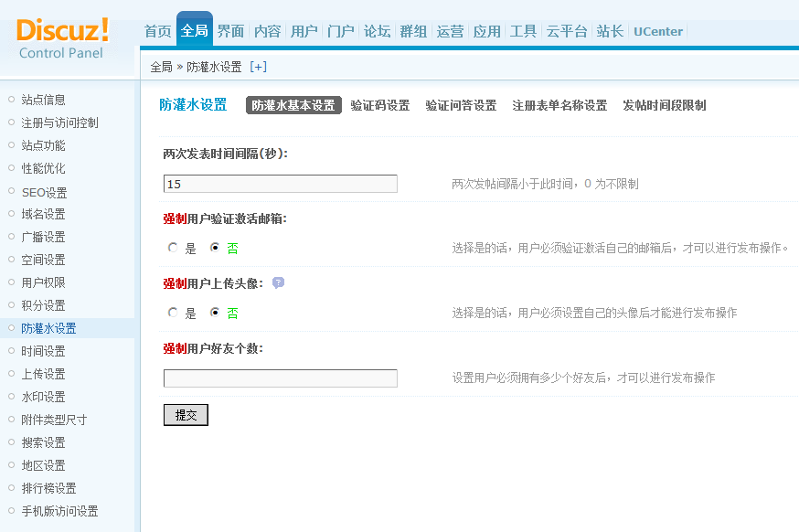Select 是 for 强制用户验证激活邮箱

tap(173, 248)
